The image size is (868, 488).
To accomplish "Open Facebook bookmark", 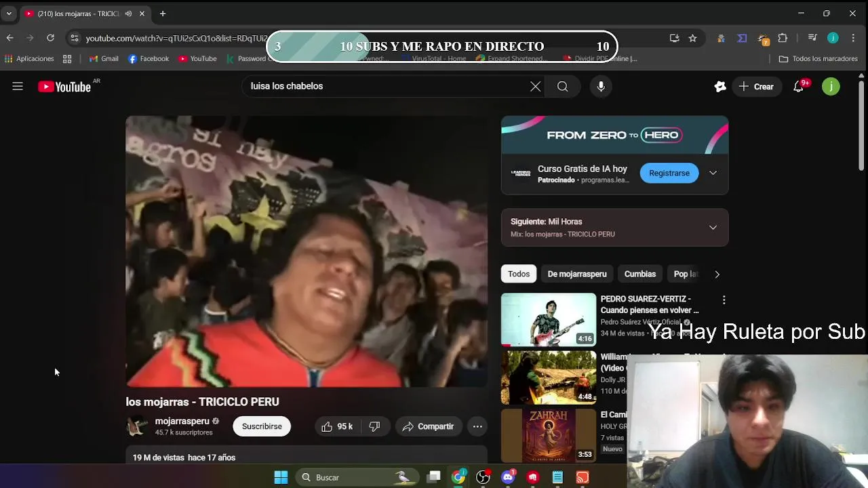I will [x=149, y=59].
